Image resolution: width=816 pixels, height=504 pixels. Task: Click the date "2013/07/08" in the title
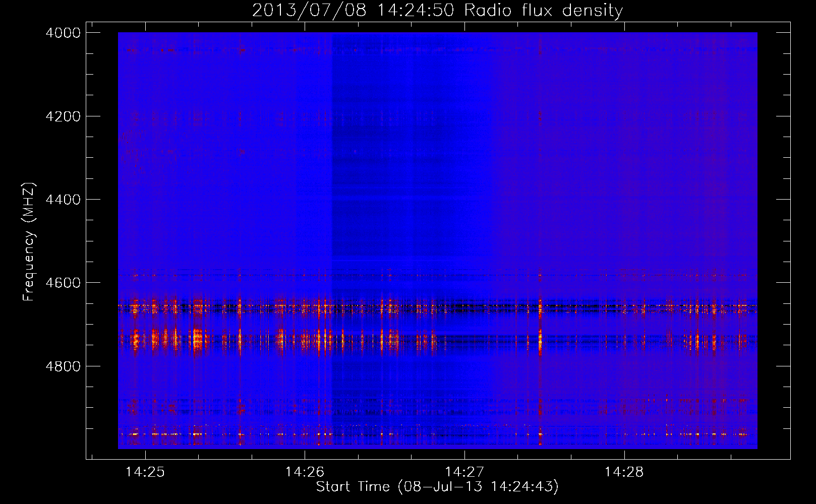point(309,11)
